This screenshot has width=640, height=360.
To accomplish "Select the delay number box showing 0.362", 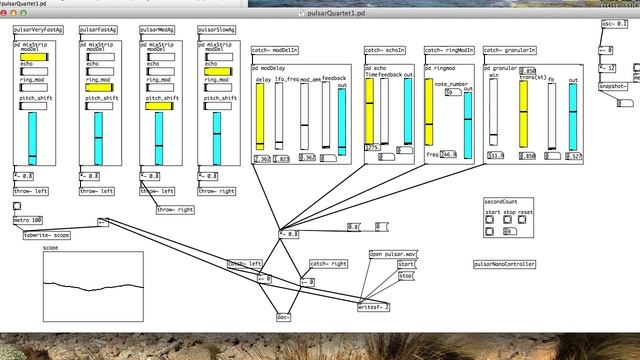I will pyautogui.click(x=262, y=159).
